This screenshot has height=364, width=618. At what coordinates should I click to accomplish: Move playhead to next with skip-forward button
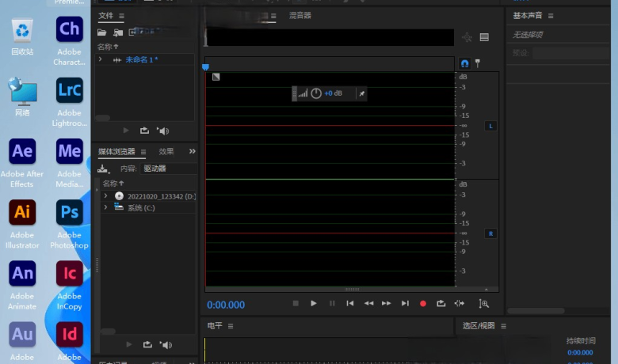(x=405, y=303)
